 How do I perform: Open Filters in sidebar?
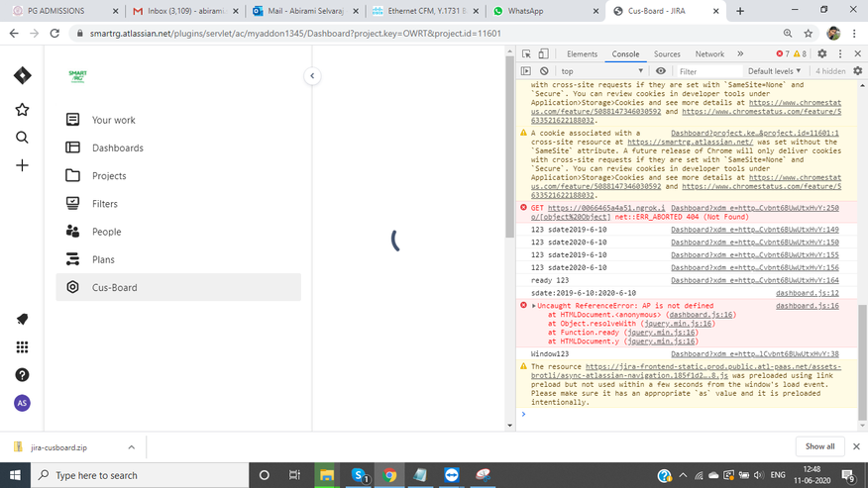[x=178, y=204]
